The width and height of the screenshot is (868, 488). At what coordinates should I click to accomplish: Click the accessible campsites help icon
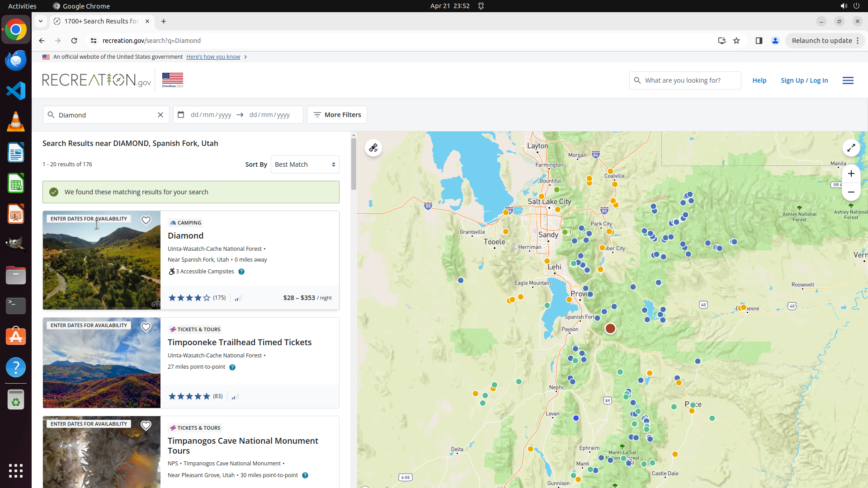click(x=241, y=272)
